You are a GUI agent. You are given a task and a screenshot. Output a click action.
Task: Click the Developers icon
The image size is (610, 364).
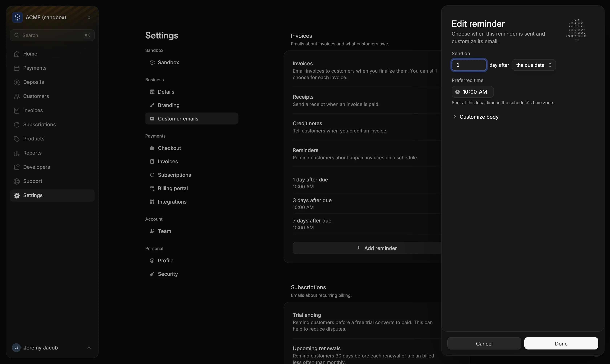click(x=17, y=167)
